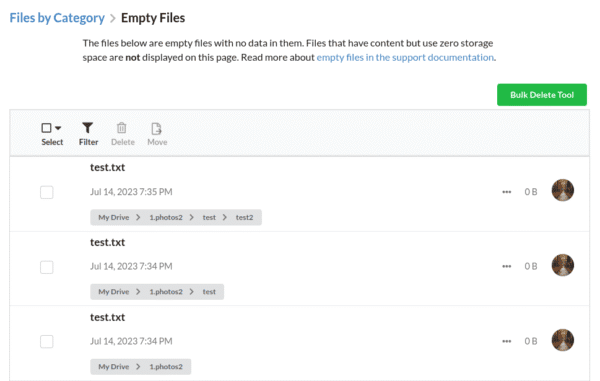This screenshot has width=600, height=381.
Task: Launch the Bulk Delete Tool
Action: (542, 95)
